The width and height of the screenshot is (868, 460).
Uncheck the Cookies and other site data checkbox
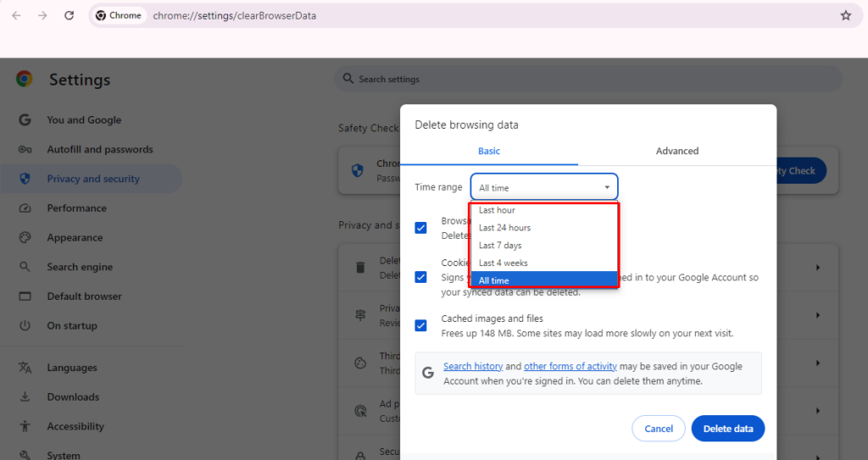point(420,277)
